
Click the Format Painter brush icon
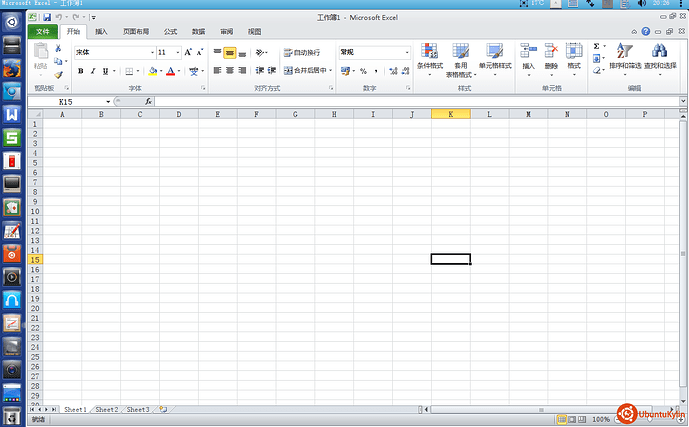(x=58, y=74)
